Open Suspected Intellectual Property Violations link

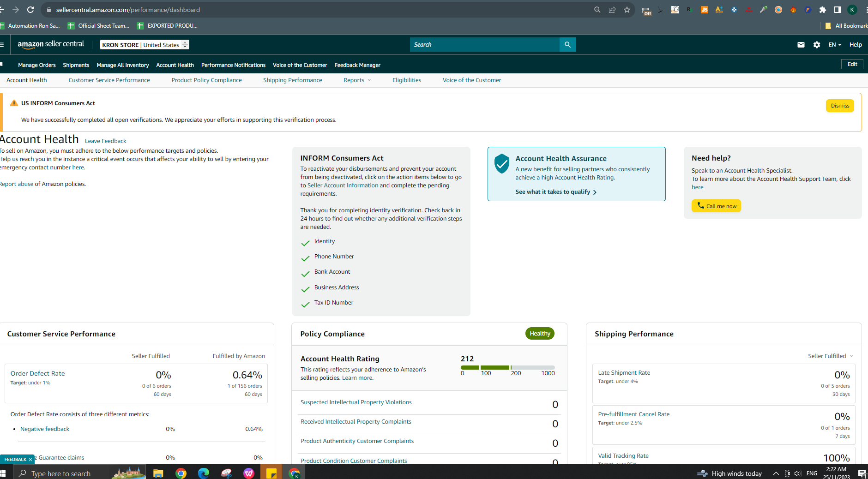tap(356, 402)
